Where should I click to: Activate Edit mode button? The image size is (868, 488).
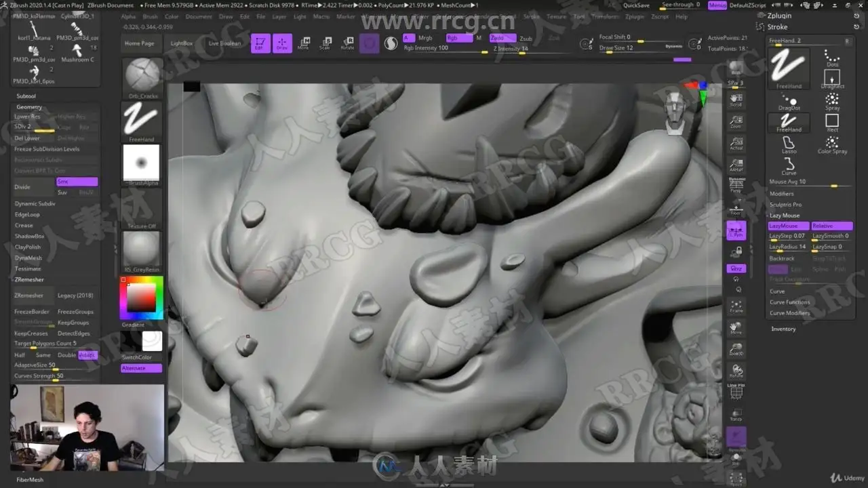click(x=260, y=43)
